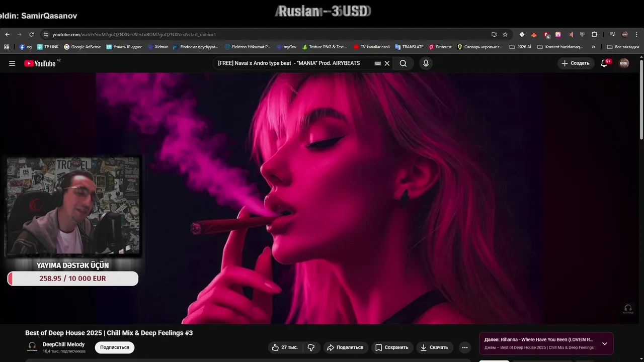Screen dimensions: 644x362
Task: Click the Сохранить save button
Action: click(x=392, y=347)
